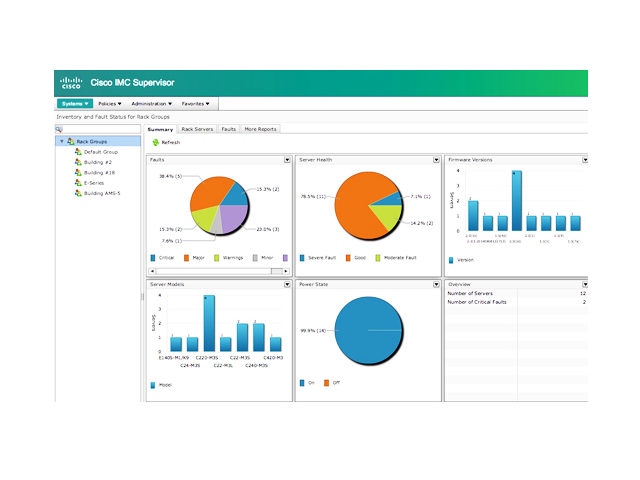
Task: Open Server Health panel options dropdown
Action: 437,159
